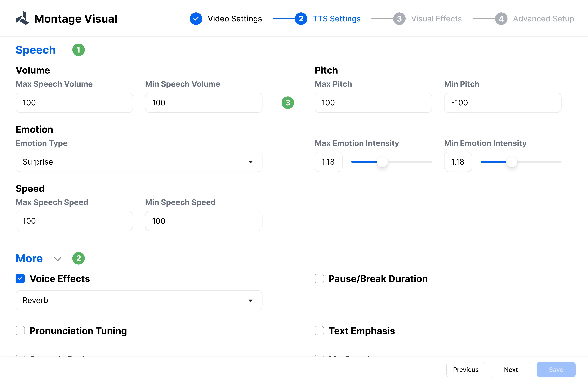Click green badge 1 next to Speech
The image size is (588, 382).
pyautogui.click(x=78, y=50)
